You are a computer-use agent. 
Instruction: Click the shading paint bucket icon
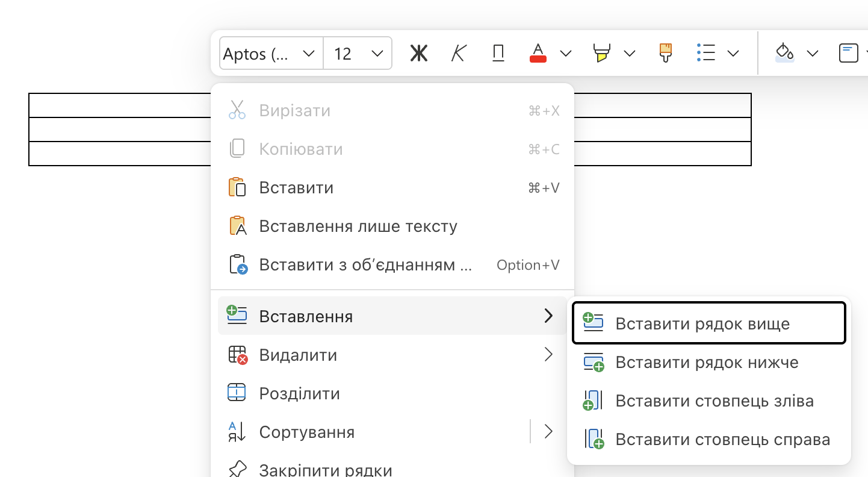coord(784,53)
